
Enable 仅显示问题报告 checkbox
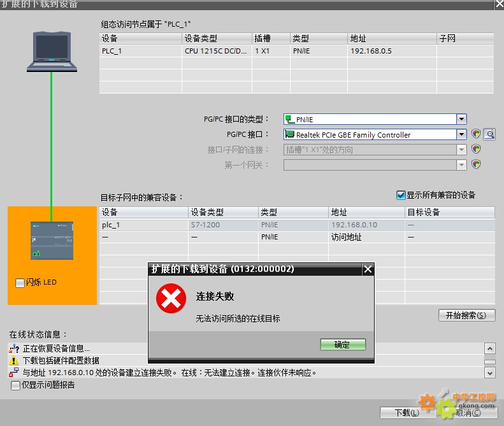(15, 385)
